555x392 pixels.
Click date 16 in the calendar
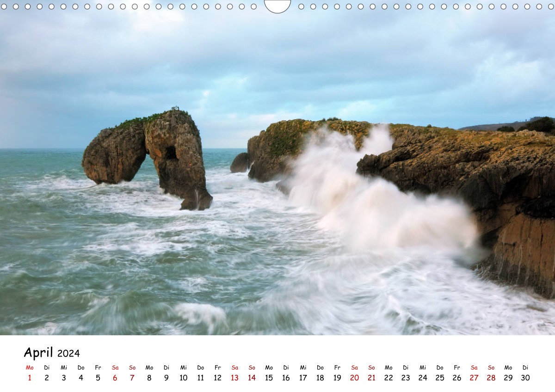pos(286,378)
